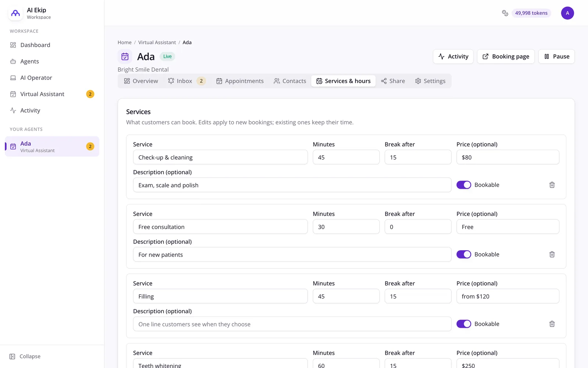Toggle Bookable for Filling service

tap(464, 324)
